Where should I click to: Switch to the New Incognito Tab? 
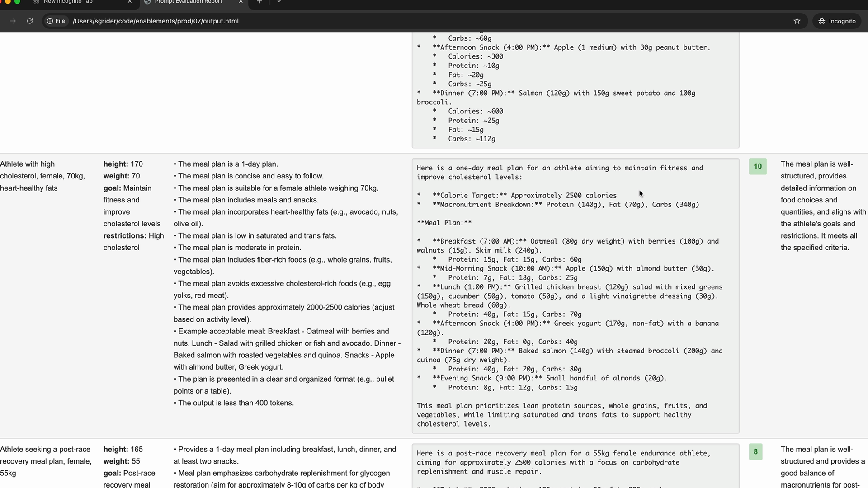[68, 2]
